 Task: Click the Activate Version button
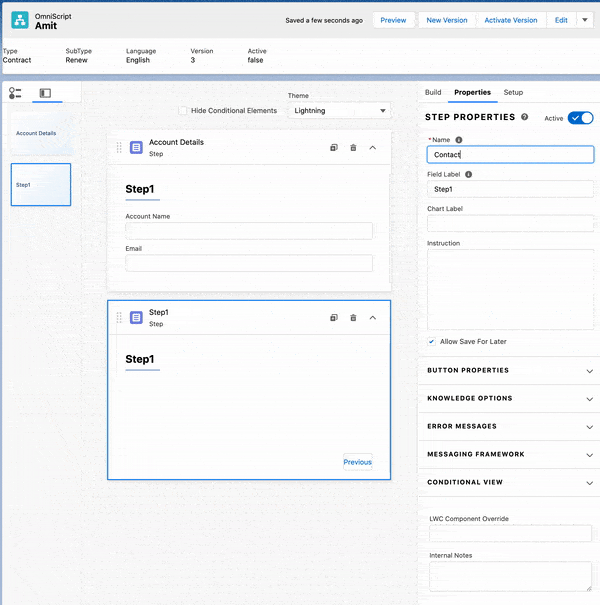pos(510,20)
